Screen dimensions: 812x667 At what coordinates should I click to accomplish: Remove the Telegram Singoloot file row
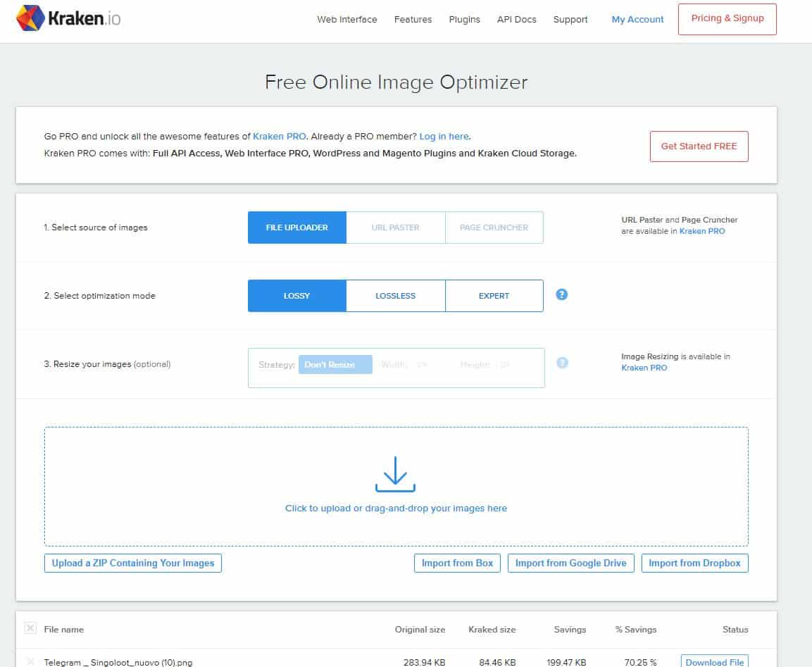pos(30,662)
